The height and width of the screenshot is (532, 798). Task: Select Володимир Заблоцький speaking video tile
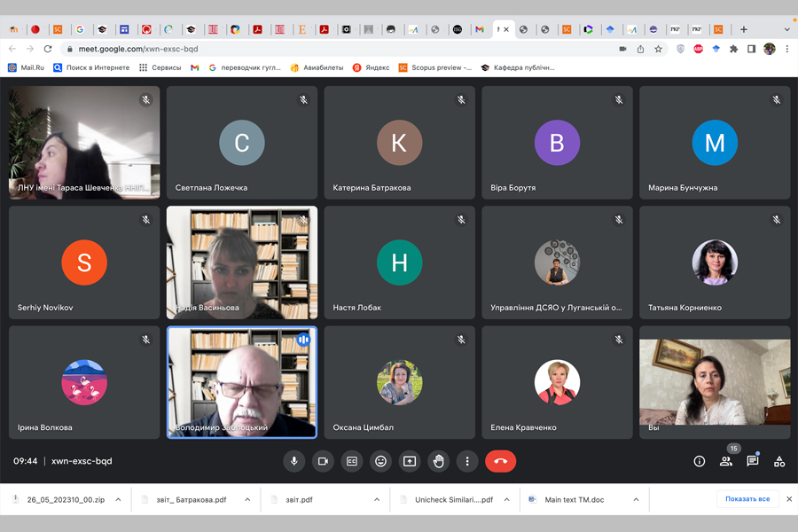[x=242, y=382]
